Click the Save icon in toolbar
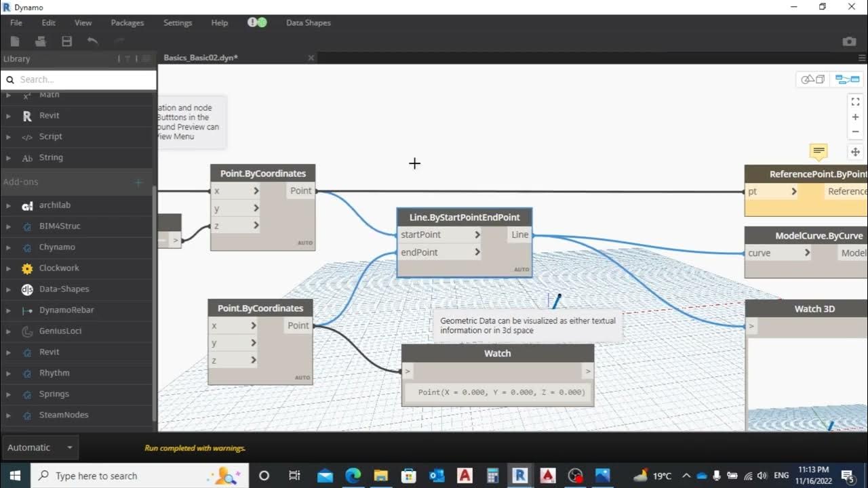Image resolution: width=868 pixels, height=488 pixels. (66, 41)
